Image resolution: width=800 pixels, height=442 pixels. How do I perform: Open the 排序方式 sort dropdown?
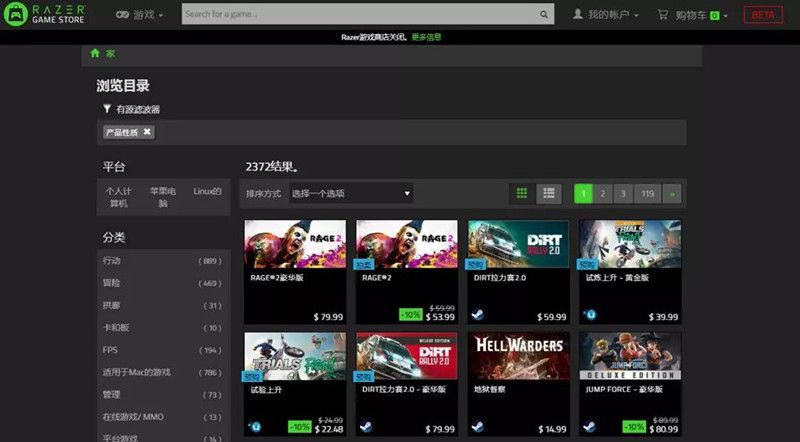tap(351, 193)
